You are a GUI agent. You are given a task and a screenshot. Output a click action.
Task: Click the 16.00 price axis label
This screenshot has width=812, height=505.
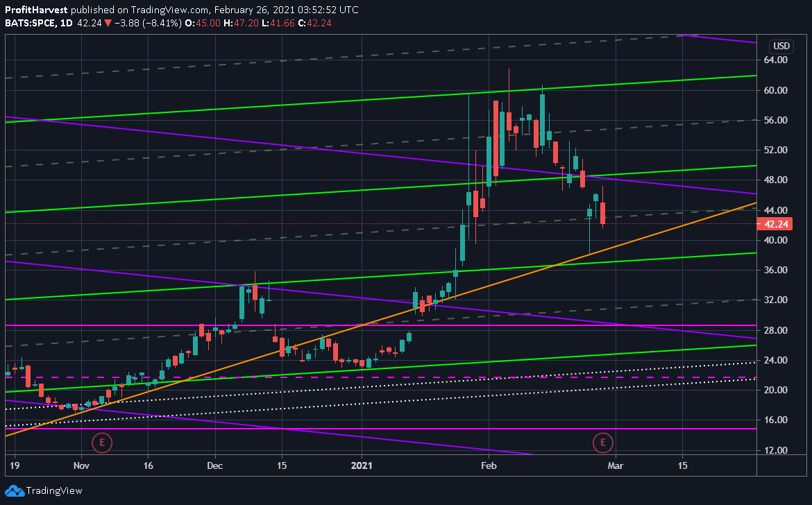(x=776, y=420)
